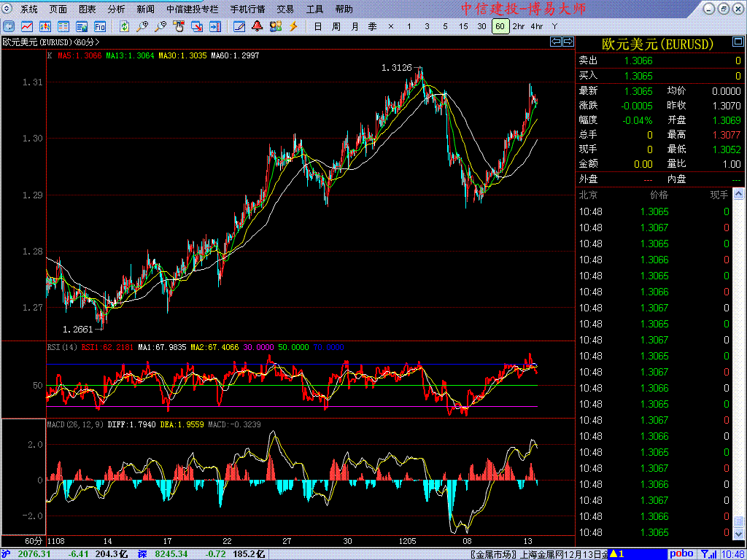The height and width of the screenshot is (560, 747).
Task: Click the lightning bolt quick-trade icon
Action: 293,26
